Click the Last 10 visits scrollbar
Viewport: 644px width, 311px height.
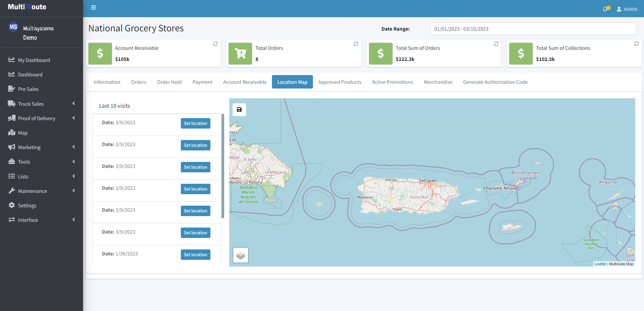tap(223, 166)
